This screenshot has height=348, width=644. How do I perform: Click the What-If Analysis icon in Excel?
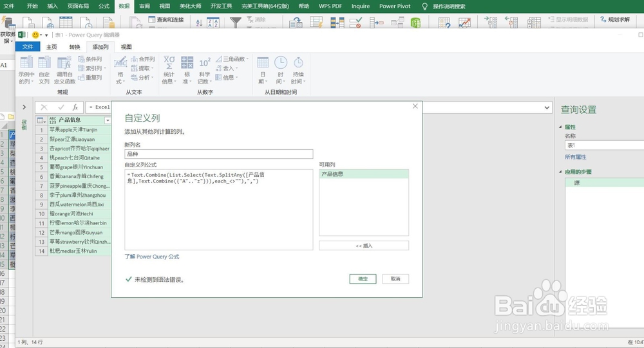[x=444, y=23]
